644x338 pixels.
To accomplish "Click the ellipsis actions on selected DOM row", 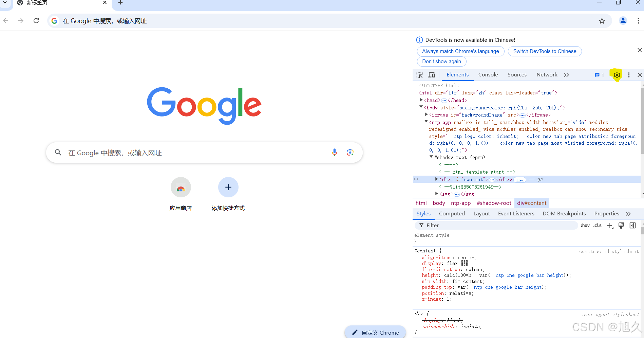I will pos(416,179).
